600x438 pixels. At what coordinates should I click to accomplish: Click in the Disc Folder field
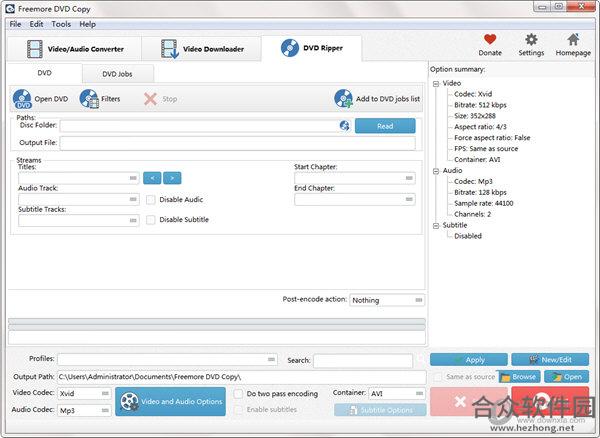[x=199, y=126]
